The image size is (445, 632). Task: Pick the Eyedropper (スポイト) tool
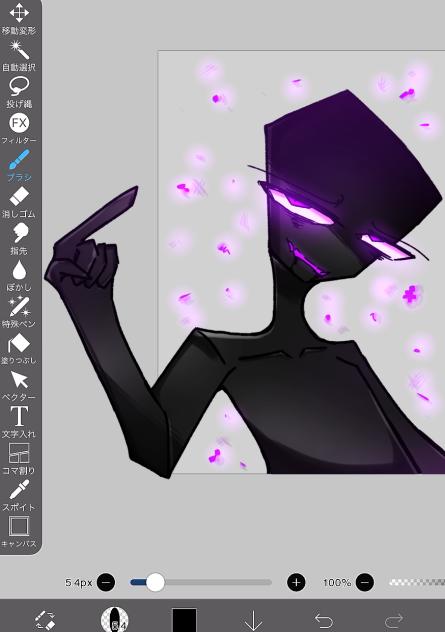(19, 495)
